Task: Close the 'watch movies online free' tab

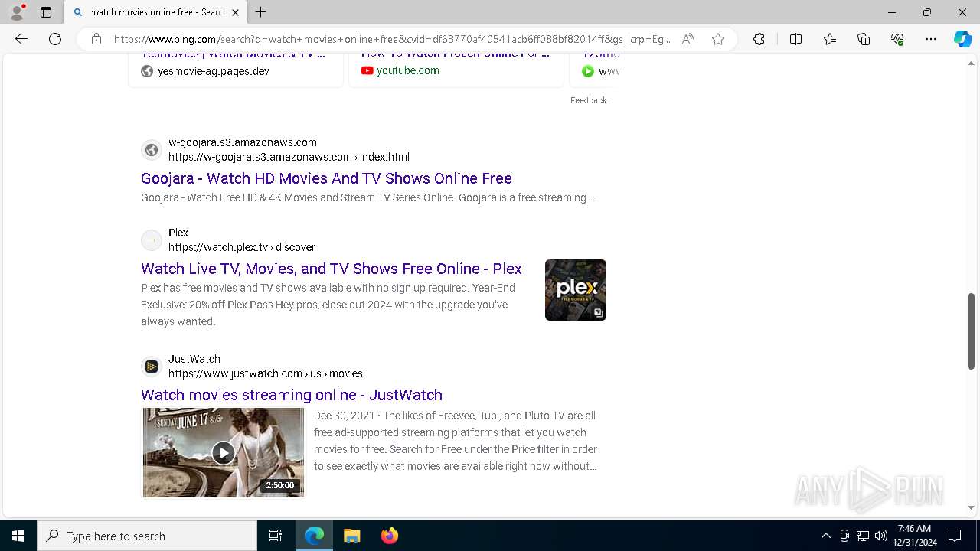Action: click(235, 12)
